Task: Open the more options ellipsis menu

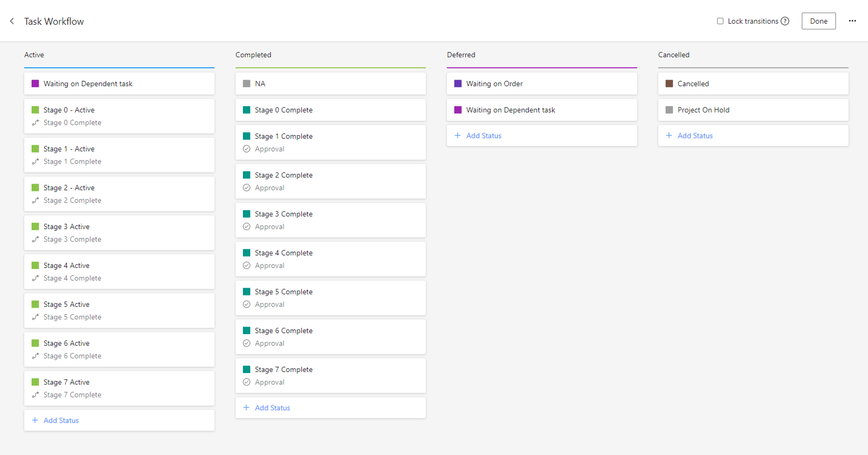Action: 852,21
